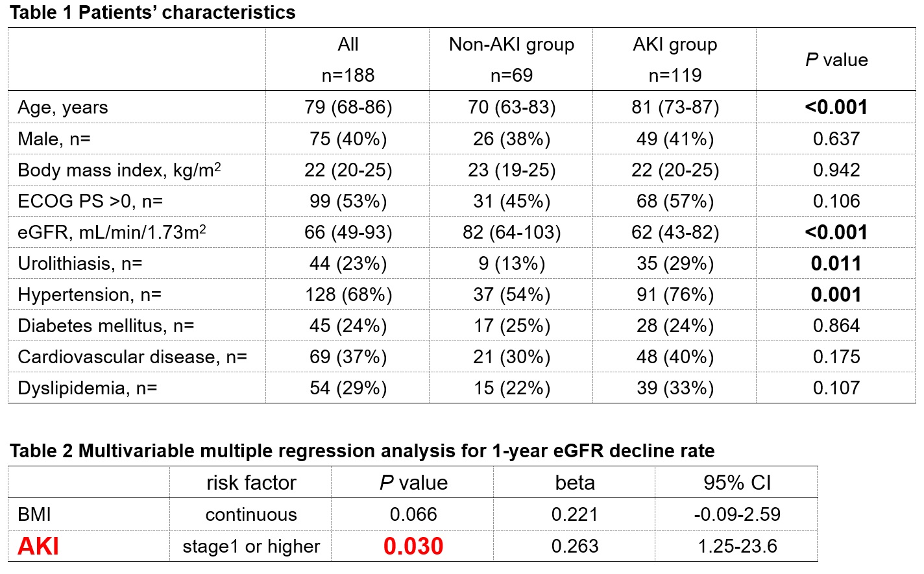Select the risk factor column header

click(x=251, y=483)
